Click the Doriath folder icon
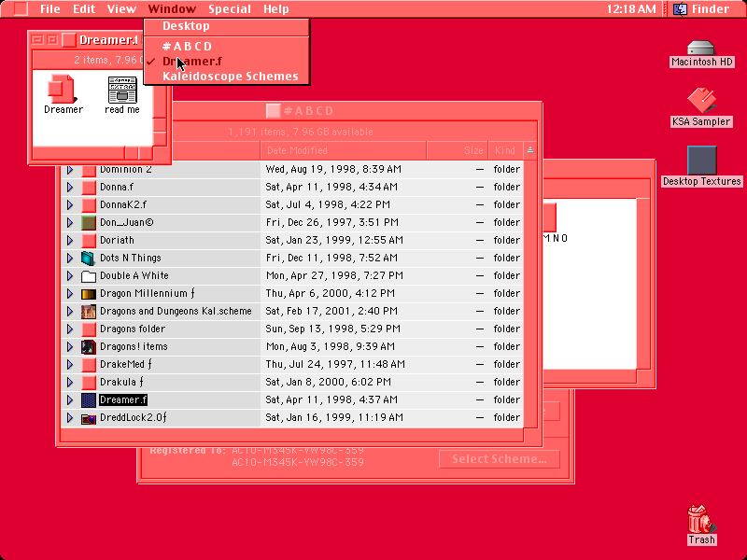Image resolution: width=747 pixels, height=560 pixels. 89,240
